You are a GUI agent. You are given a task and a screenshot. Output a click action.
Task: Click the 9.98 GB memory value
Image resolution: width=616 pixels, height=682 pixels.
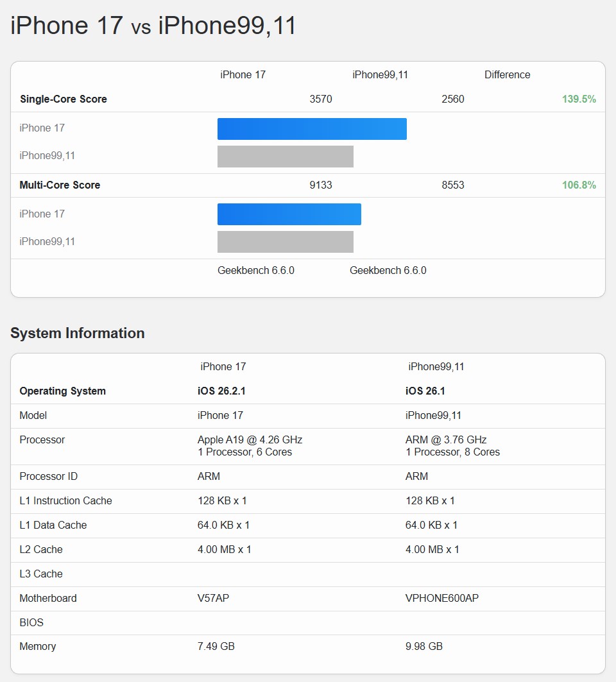[424, 647]
